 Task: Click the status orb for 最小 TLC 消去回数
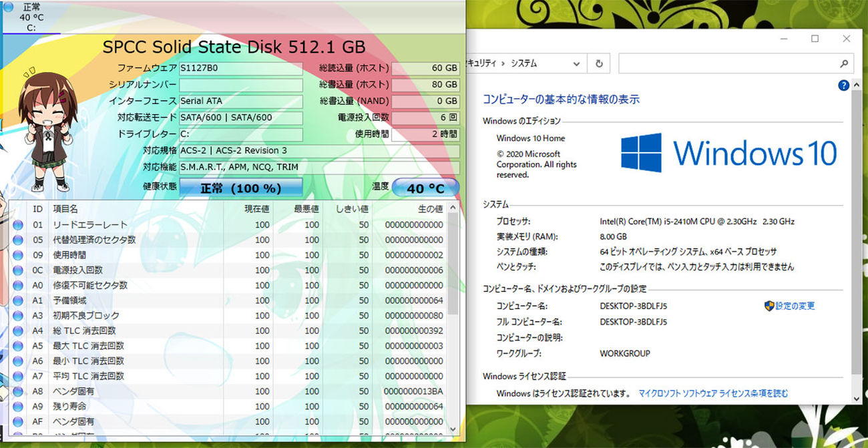18,361
